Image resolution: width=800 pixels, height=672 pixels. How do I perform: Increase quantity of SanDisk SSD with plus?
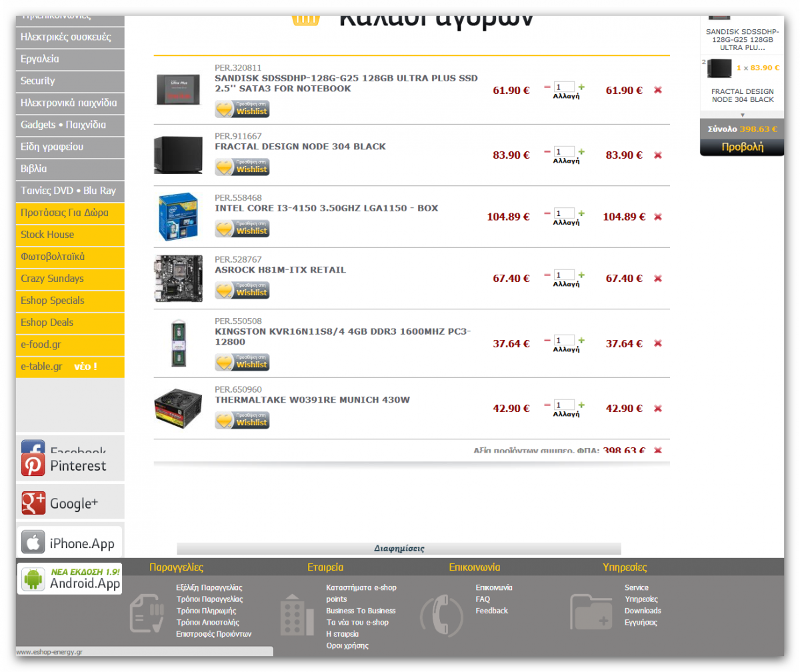click(x=581, y=87)
